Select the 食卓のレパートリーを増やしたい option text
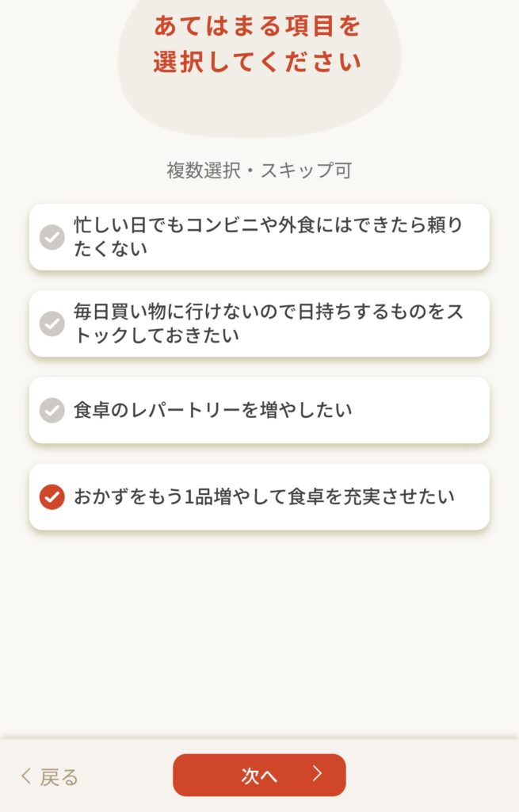The image size is (519, 812). tap(213, 410)
